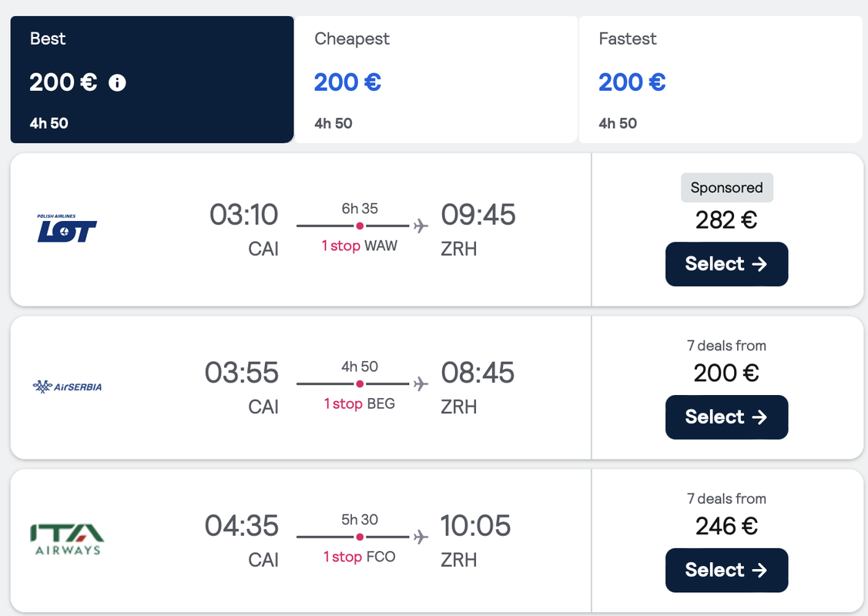Click the red stop dot on the WAW route
Image resolution: width=868 pixels, height=616 pixels.
[360, 226]
